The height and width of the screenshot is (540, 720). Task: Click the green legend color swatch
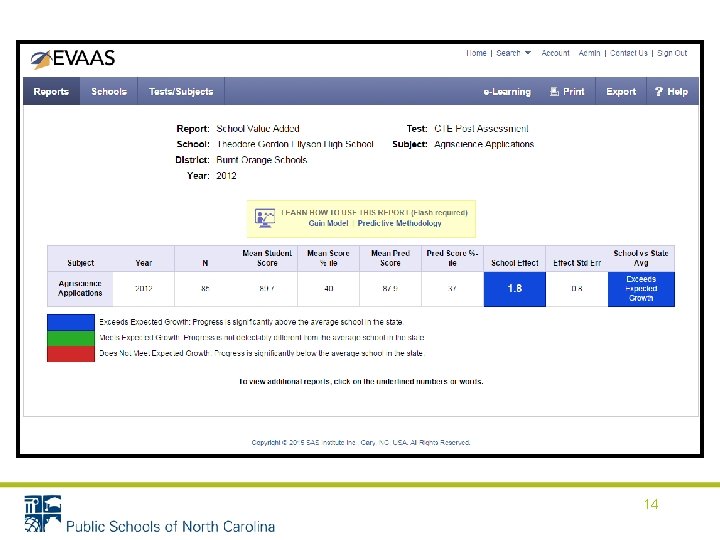point(71,338)
